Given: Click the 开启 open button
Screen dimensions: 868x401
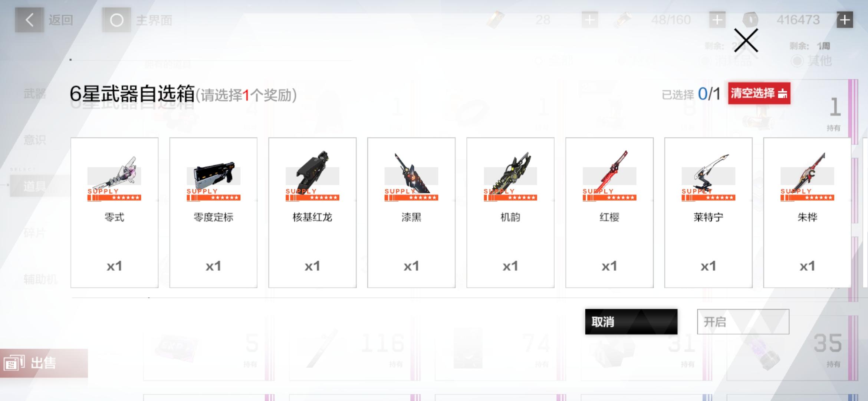Looking at the screenshot, I should pos(743,322).
